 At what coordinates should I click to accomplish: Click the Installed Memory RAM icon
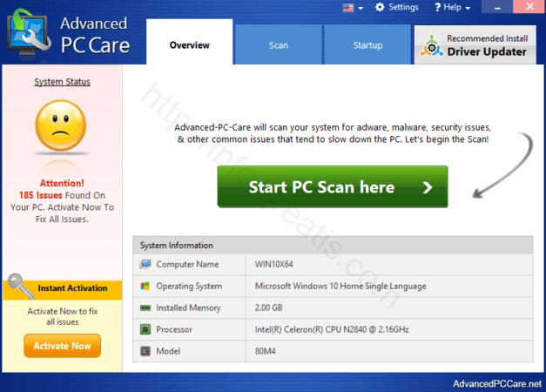coord(145,308)
